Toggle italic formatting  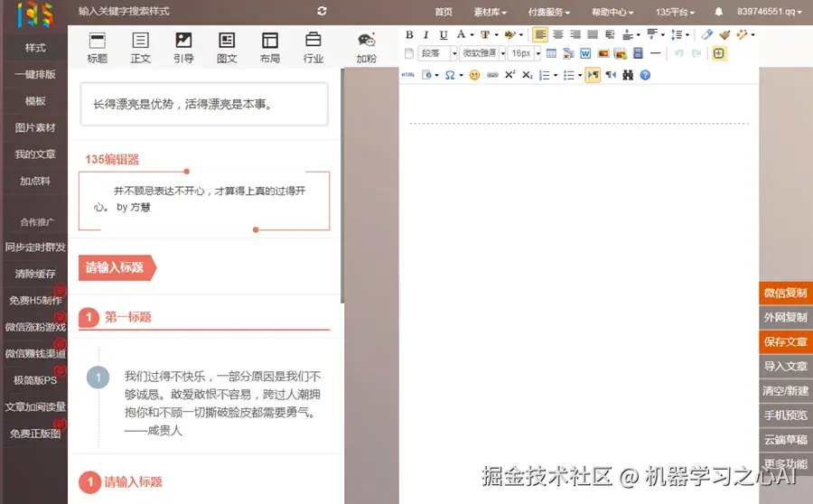pyautogui.click(x=425, y=34)
